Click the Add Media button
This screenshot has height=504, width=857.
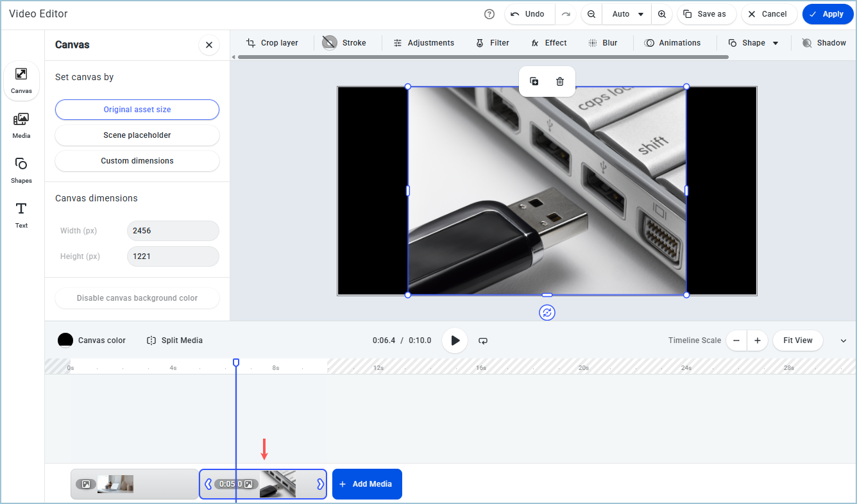tap(367, 484)
